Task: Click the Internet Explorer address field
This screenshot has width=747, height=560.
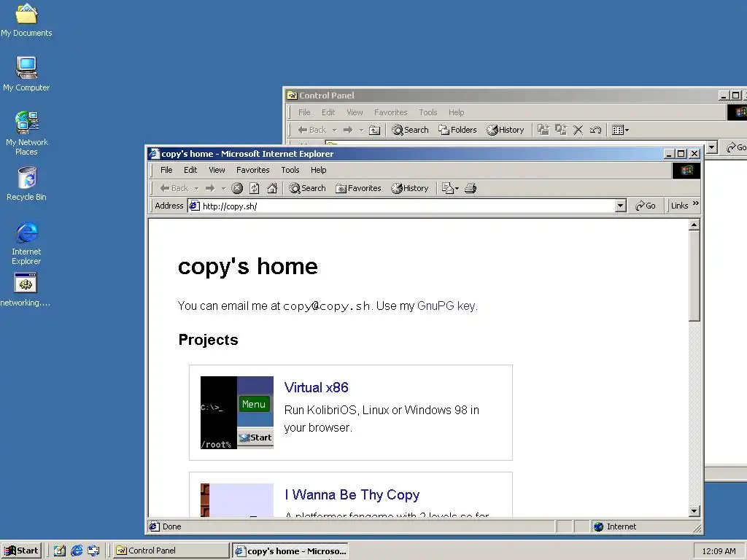Action: (x=402, y=206)
